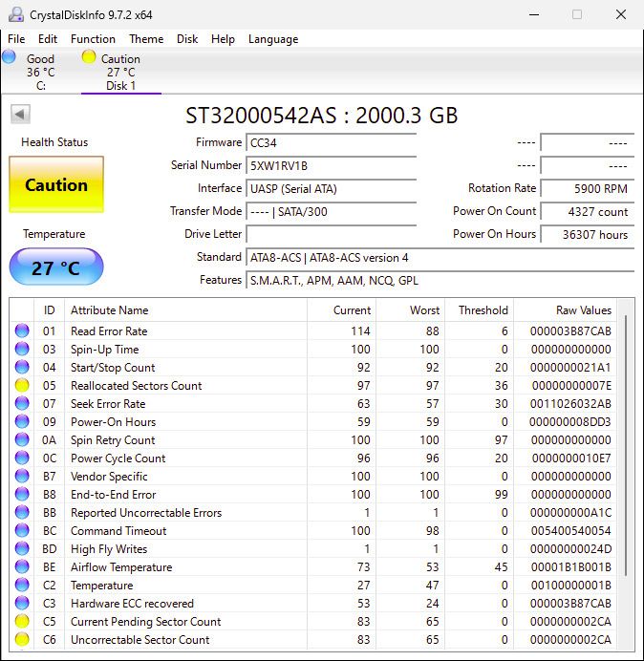
Task: Click status orb for Temperature C2 row
Action: click(22, 585)
